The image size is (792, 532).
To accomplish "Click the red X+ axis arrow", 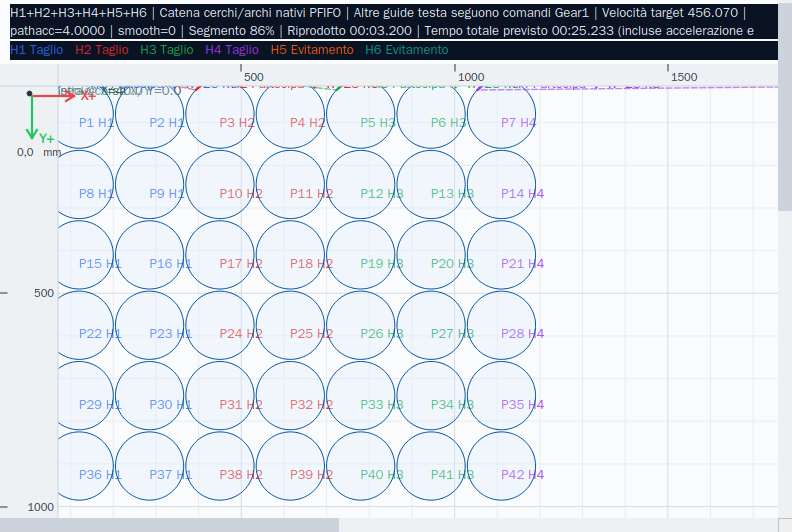I will coord(54,95).
